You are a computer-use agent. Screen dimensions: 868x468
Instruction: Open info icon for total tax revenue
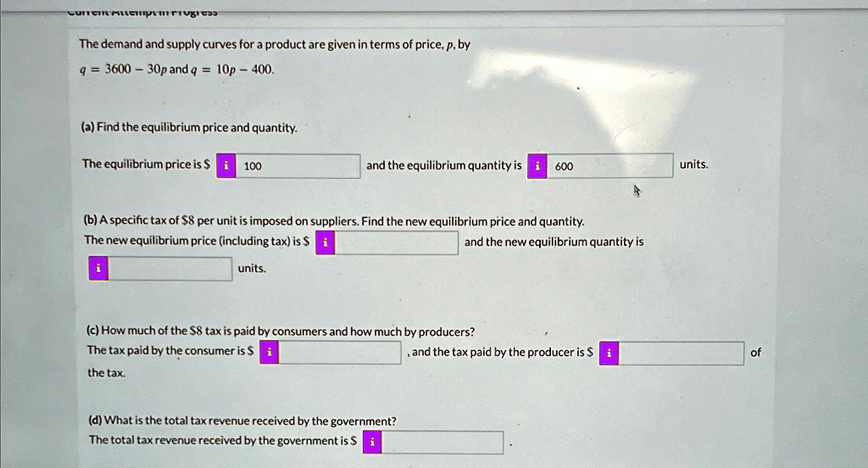click(x=373, y=442)
